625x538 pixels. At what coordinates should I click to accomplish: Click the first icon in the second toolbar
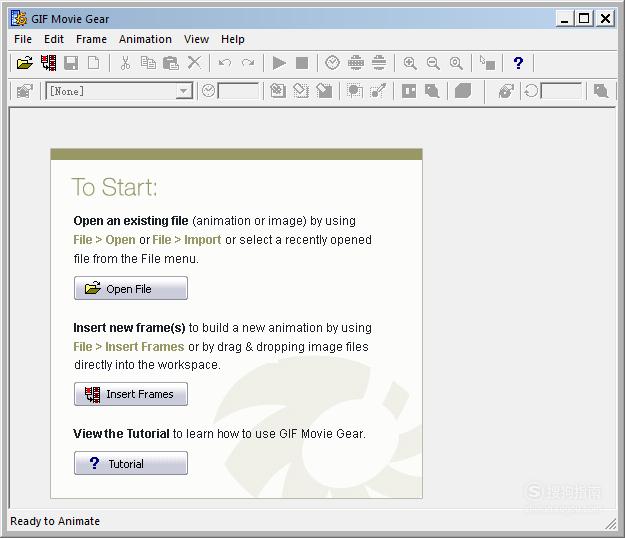pos(24,91)
